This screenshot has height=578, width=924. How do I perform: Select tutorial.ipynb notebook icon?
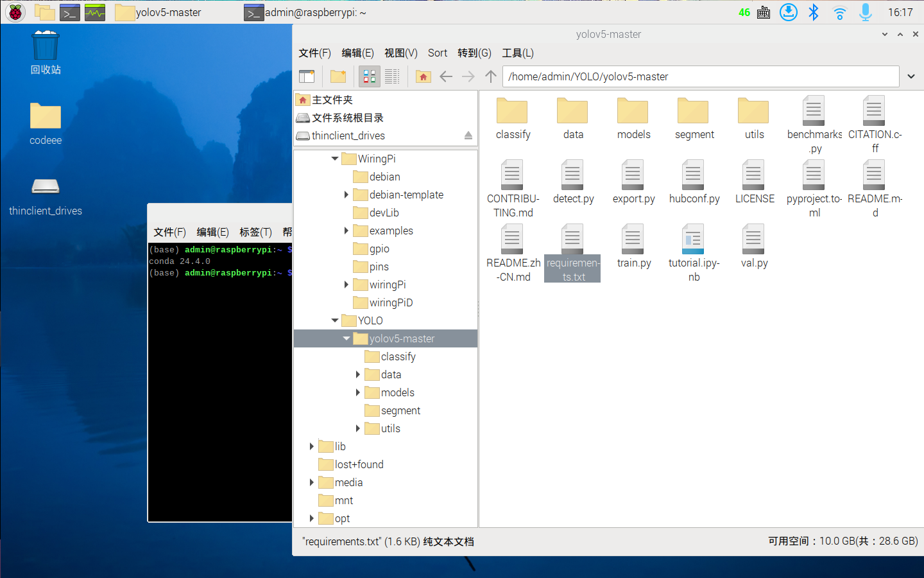pos(693,239)
